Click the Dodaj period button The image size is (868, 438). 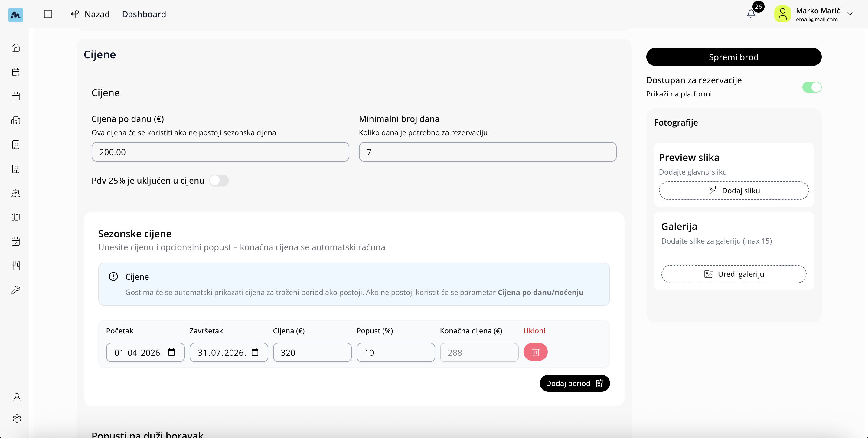point(574,384)
